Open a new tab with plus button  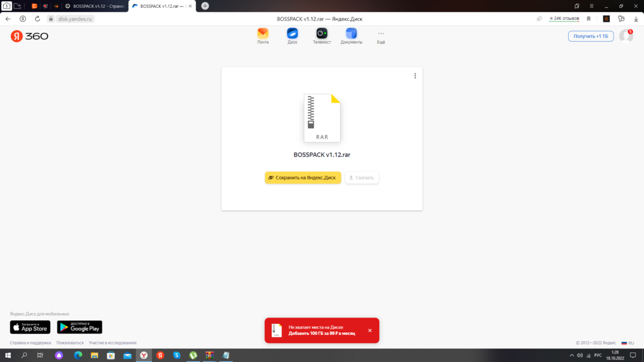(x=205, y=6)
